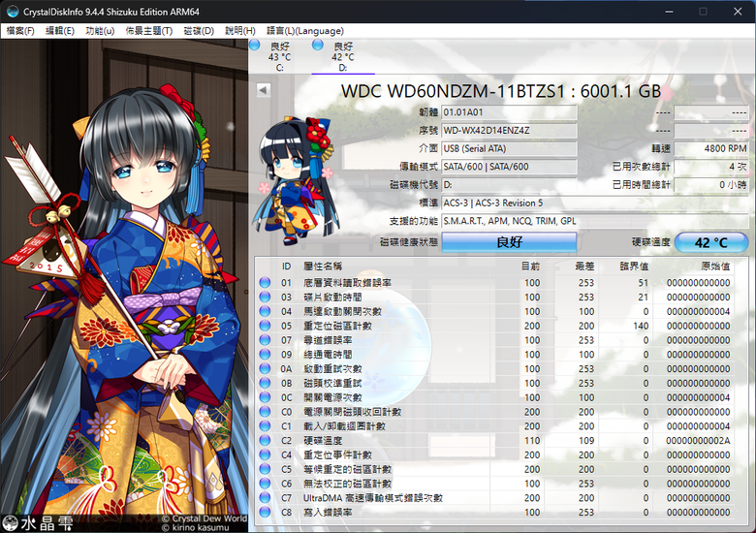Click the ID column header
756x533 pixels.
[286, 266]
